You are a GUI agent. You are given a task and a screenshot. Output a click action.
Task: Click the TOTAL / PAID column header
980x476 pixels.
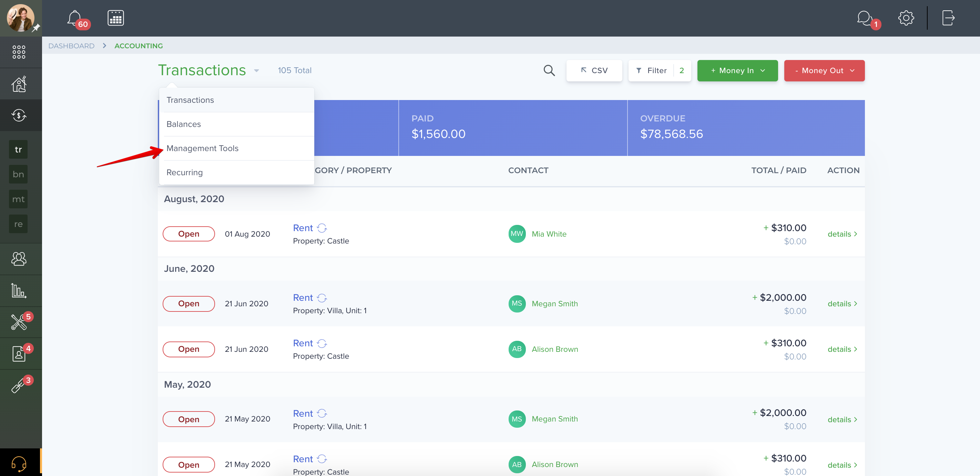point(778,170)
